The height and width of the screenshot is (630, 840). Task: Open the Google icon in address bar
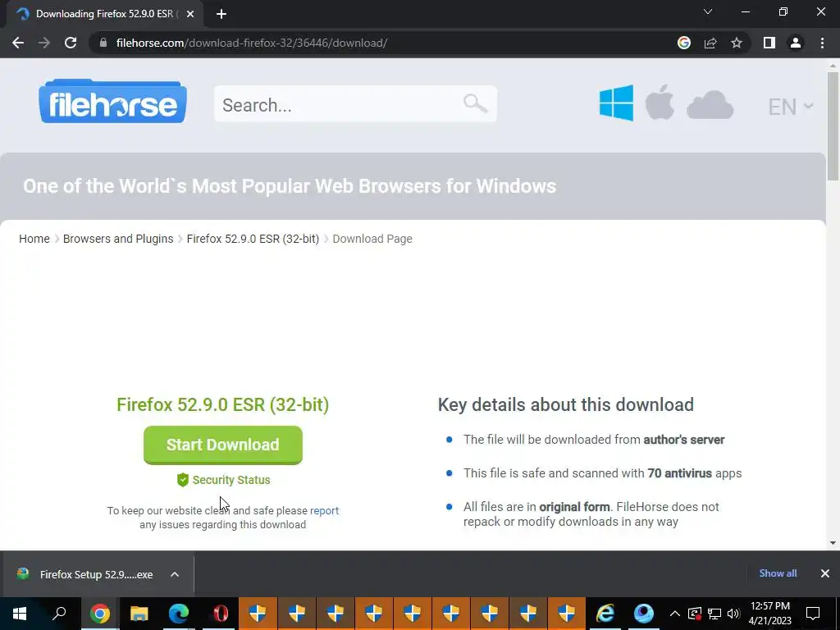pyautogui.click(x=684, y=43)
